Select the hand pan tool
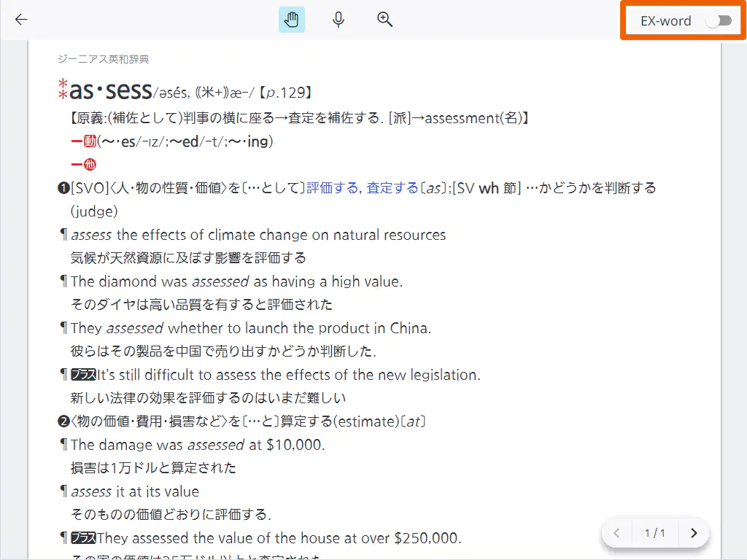747x560 pixels. (292, 20)
